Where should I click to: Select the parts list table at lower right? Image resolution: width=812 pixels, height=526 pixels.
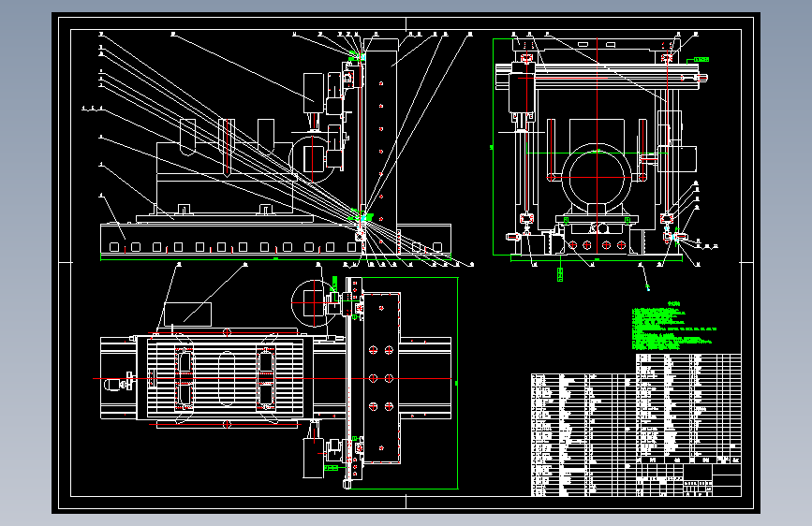[x=636, y=425]
